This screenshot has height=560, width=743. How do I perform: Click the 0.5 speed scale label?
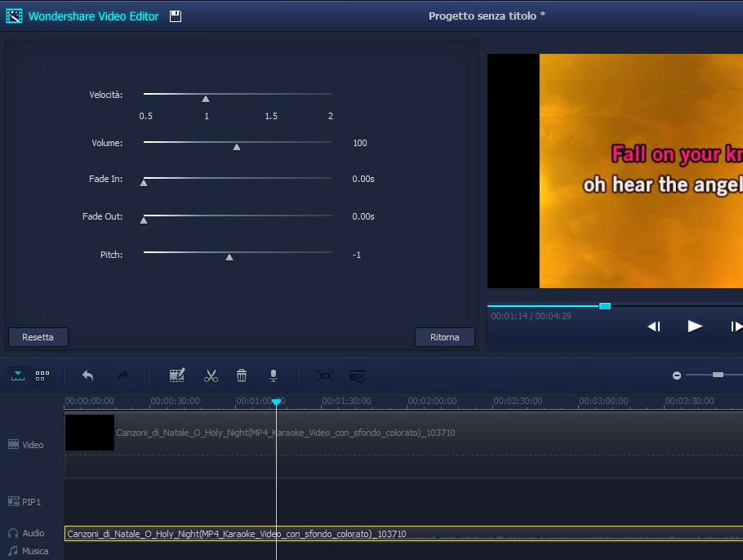[146, 116]
